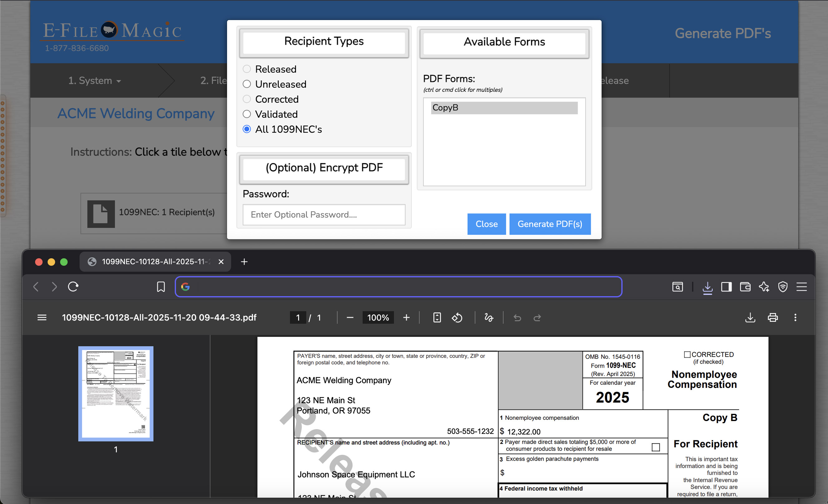Choose the All 1099NEC's radio option
The height and width of the screenshot is (504, 828).
coord(247,129)
